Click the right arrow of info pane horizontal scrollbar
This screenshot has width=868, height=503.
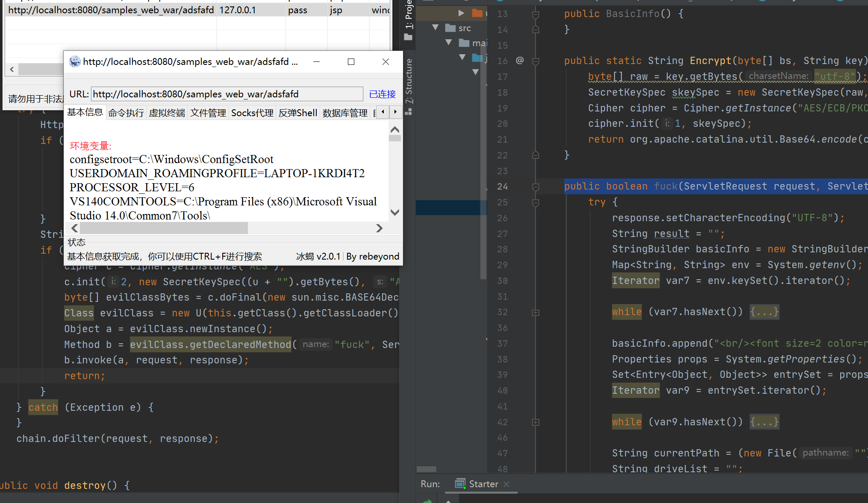click(x=379, y=228)
